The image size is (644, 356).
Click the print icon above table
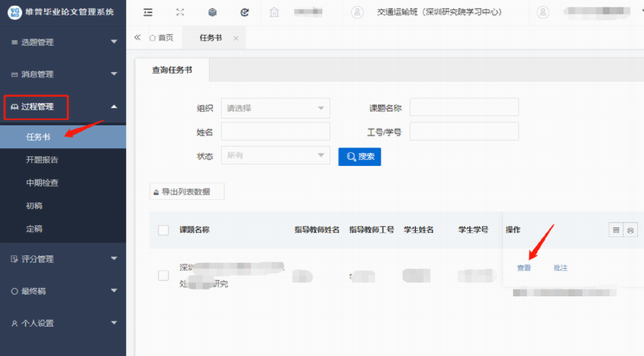pos(630,229)
